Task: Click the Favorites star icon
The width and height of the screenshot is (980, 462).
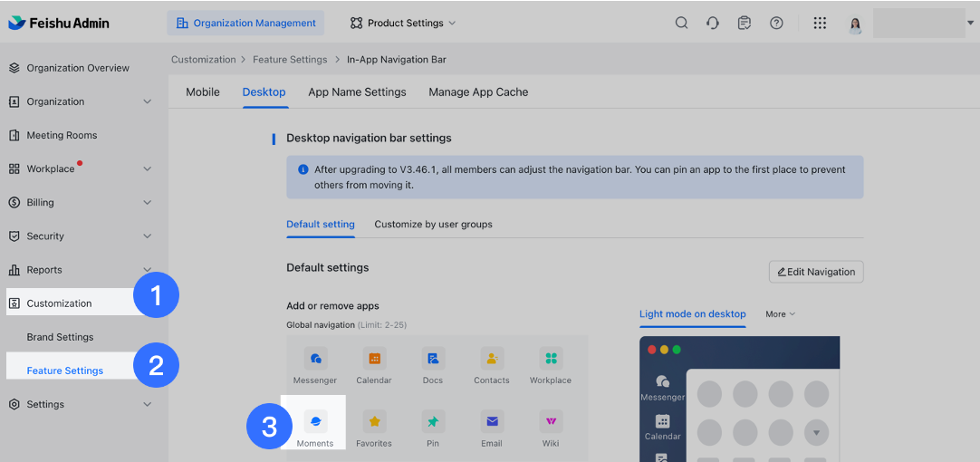Action: [x=374, y=421]
